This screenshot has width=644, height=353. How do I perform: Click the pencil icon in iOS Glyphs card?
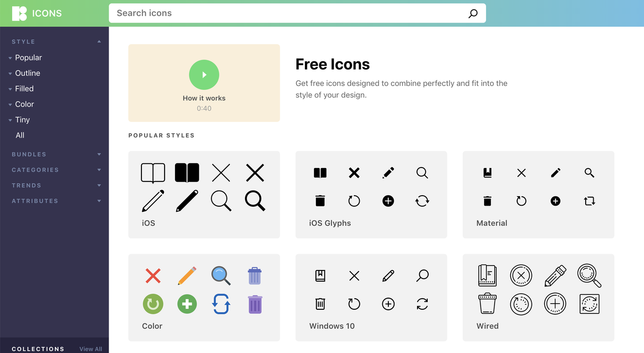coord(388,173)
